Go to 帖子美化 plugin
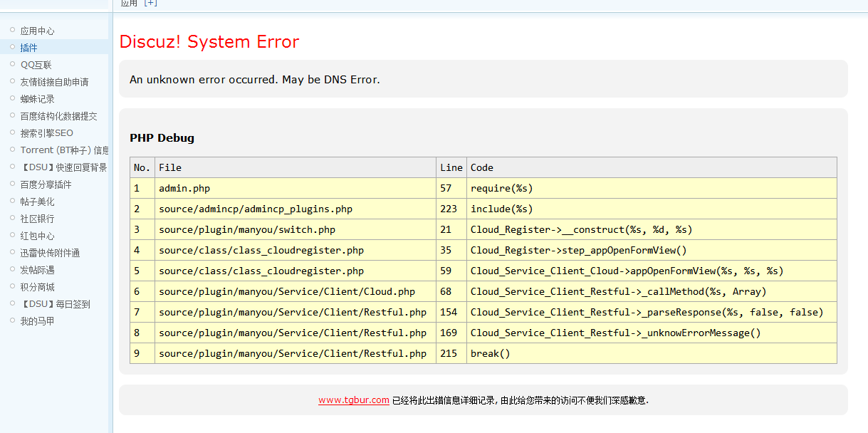The height and width of the screenshot is (433, 868). (37, 202)
